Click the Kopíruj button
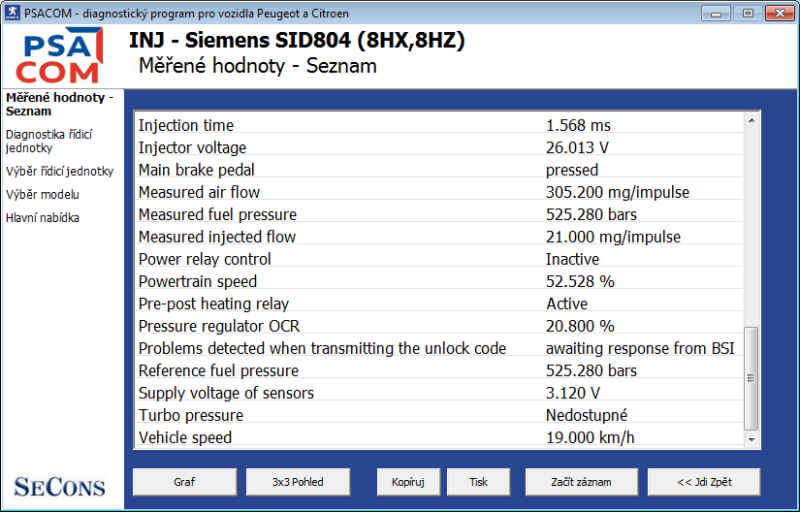 point(408,482)
